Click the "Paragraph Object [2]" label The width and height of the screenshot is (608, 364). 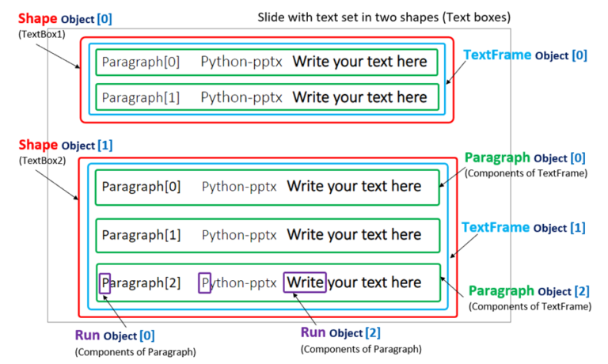(x=529, y=291)
